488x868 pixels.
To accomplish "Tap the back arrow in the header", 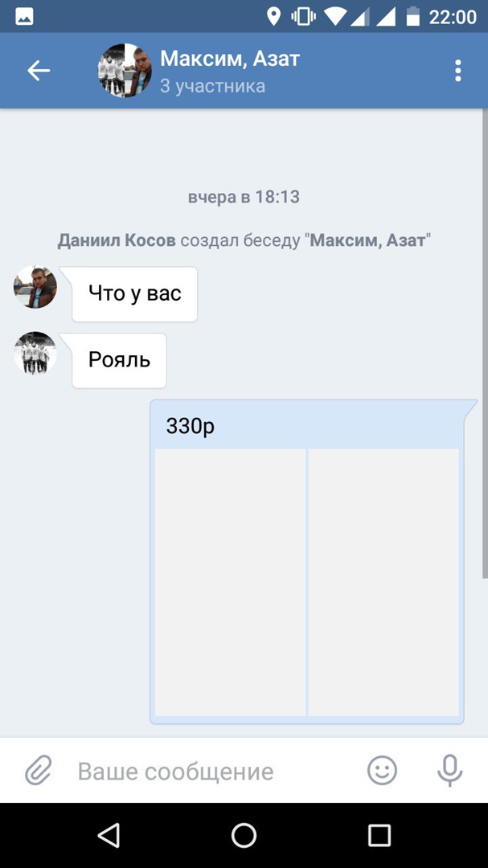I will coord(39,71).
